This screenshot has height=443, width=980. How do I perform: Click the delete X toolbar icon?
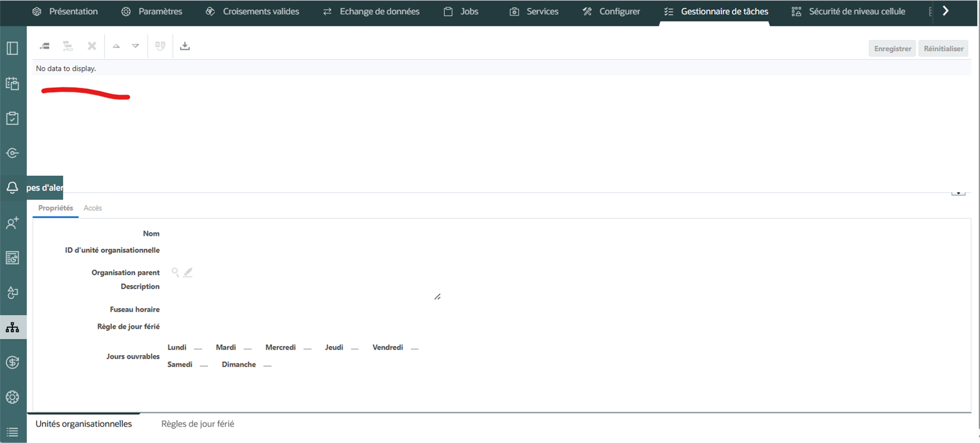point(92,46)
